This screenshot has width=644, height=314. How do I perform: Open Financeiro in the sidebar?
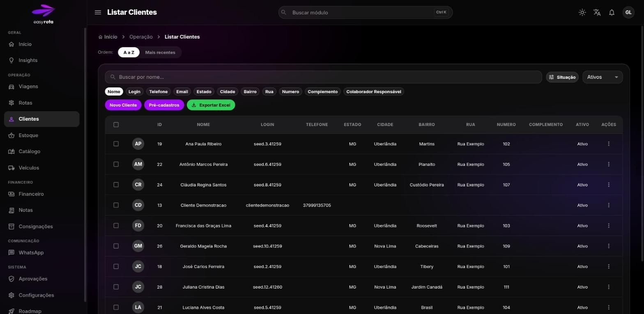41,194
